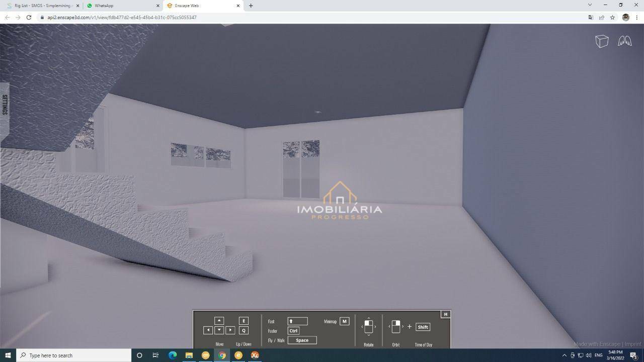View site information lock icon
This screenshot has width=644, height=362.
point(42,17)
